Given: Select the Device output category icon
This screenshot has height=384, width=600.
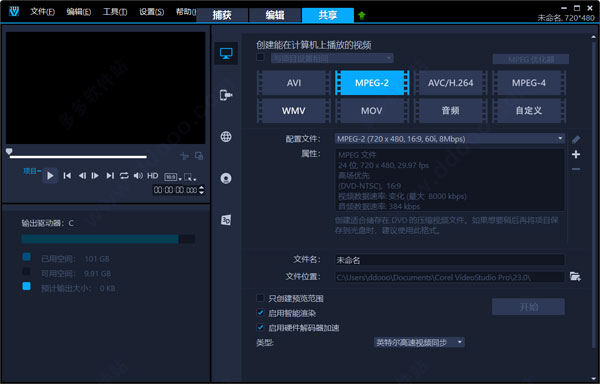Looking at the screenshot, I should pos(226,95).
